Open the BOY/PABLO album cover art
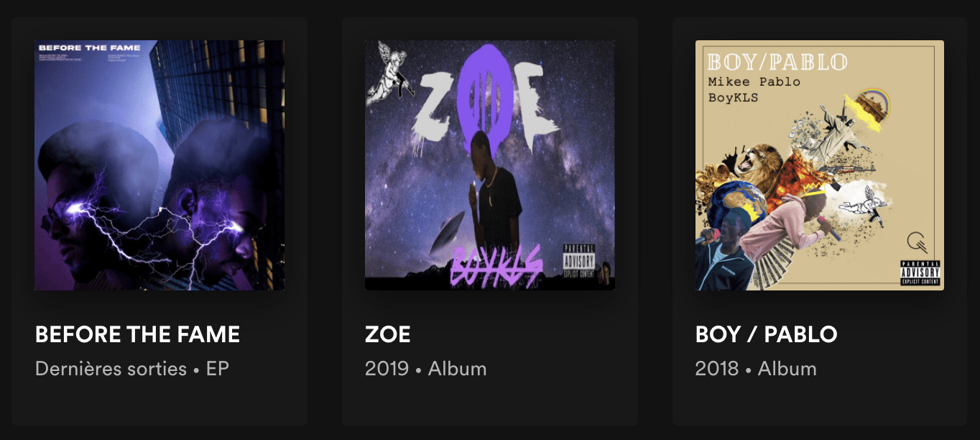 click(820, 165)
